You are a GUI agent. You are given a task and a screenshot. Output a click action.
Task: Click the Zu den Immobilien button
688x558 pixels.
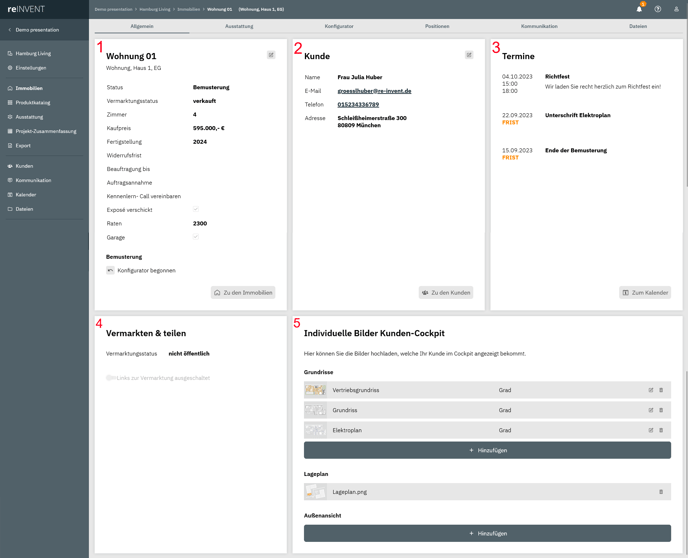point(243,293)
